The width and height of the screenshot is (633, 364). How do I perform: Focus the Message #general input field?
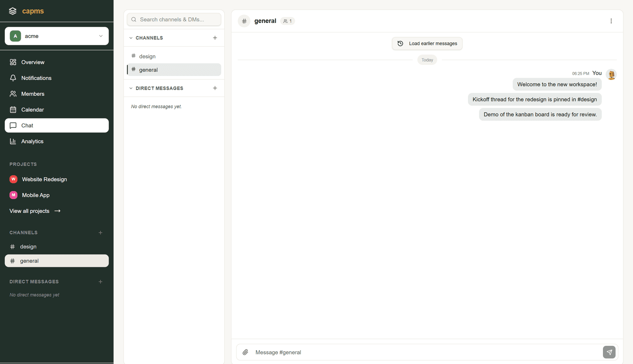[x=426, y=352]
